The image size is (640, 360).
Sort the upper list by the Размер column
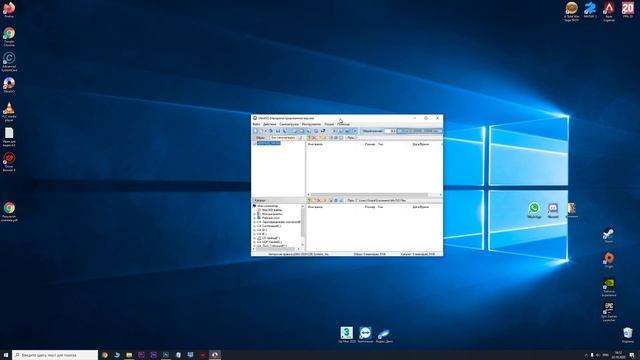click(370, 144)
